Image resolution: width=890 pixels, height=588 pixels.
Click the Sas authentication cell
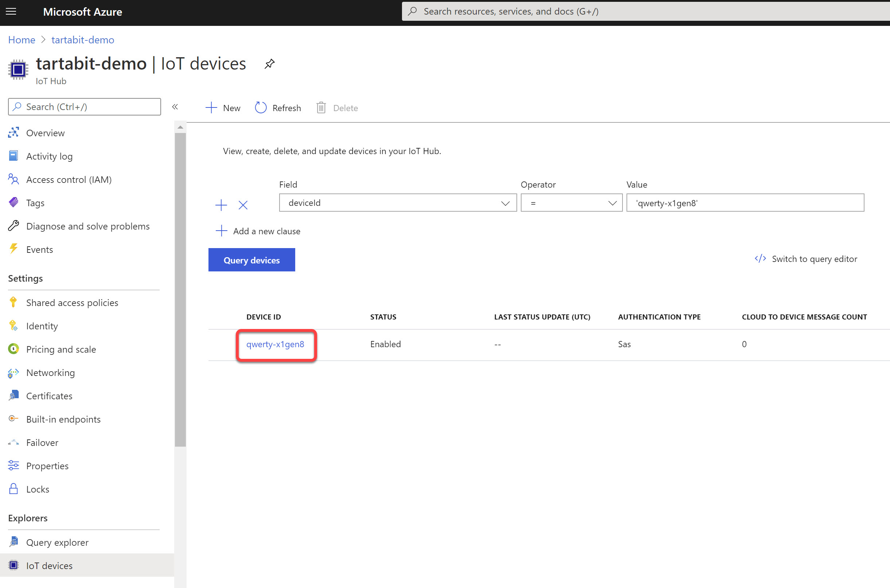pyautogui.click(x=624, y=344)
